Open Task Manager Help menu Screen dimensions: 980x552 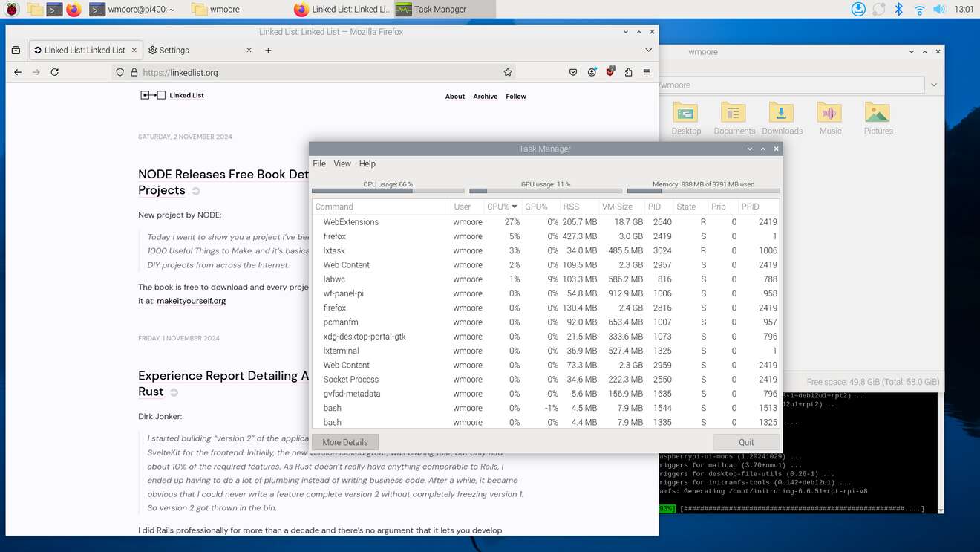(x=367, y=163)
